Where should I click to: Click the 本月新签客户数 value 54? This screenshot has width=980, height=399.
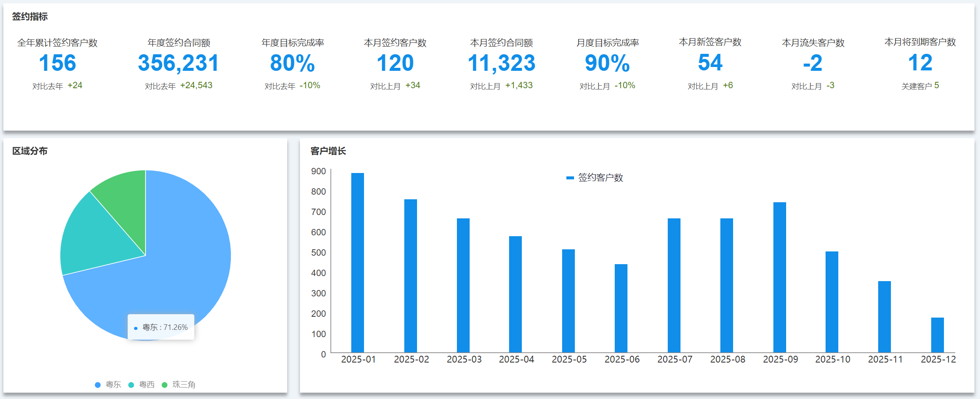(x=710, y=63)
